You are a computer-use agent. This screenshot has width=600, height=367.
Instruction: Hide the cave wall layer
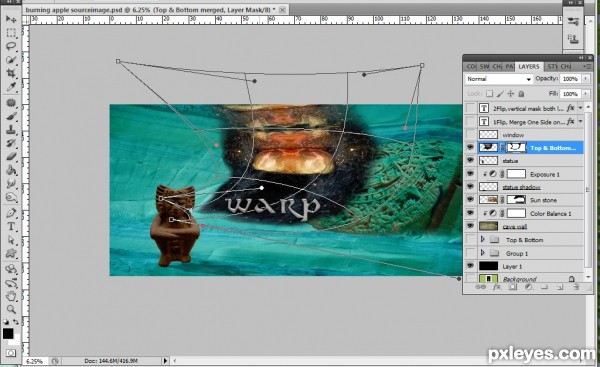click(470, 226)
